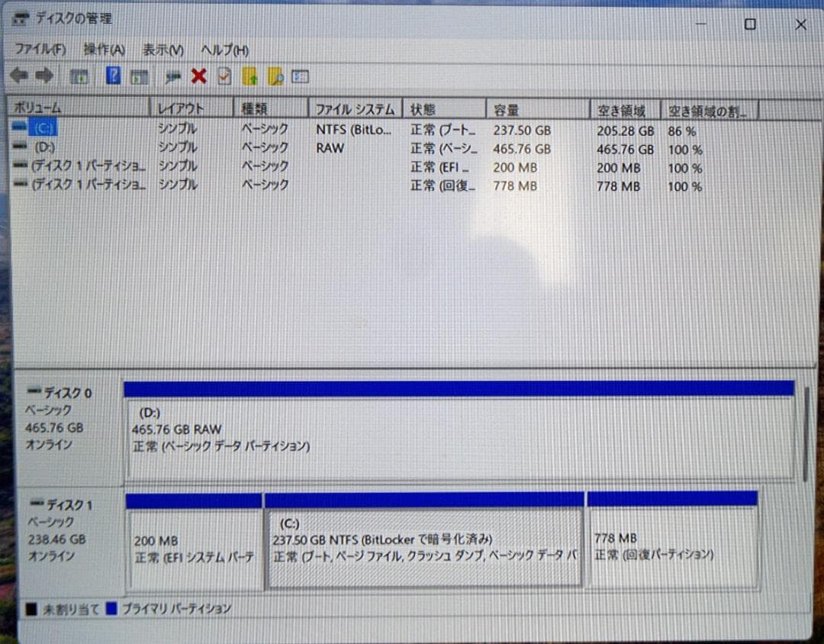Open the 表示(V) menu
This screenshot has width=824, height=644.
[x=160, y=50]
